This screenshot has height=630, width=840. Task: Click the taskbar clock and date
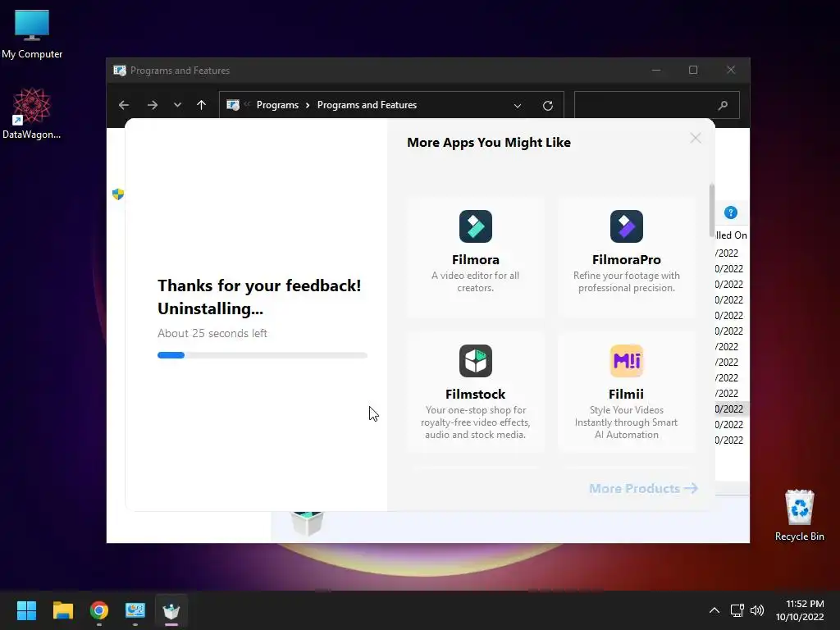(x=800, y=610)
